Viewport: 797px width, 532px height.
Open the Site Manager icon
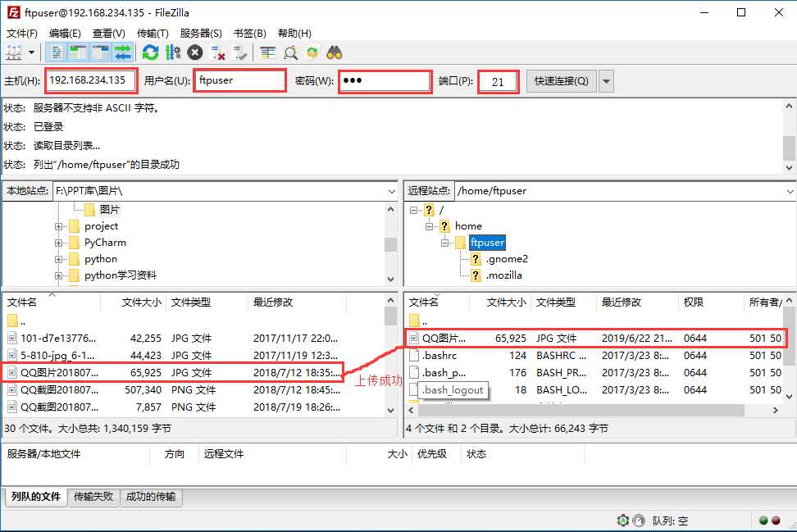pos(14,52)
